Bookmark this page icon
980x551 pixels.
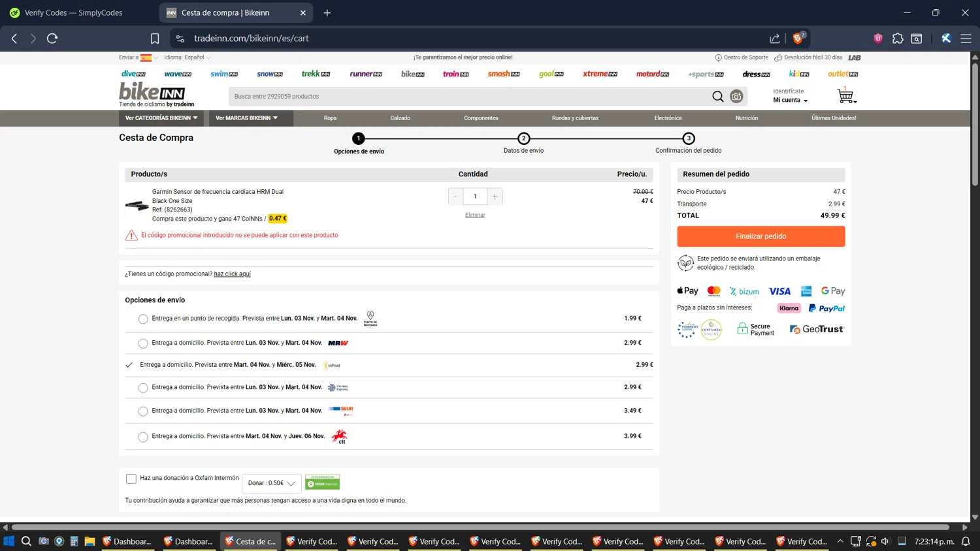(155, 39)
